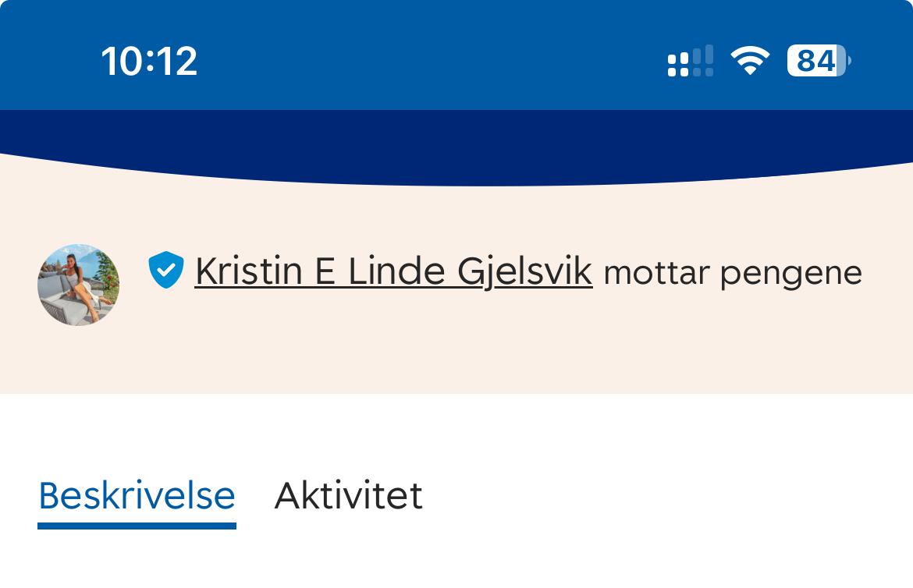Switch to the Aktivitet tab
913x588 pixels.
pyautogui.click(x=348, y=495)
